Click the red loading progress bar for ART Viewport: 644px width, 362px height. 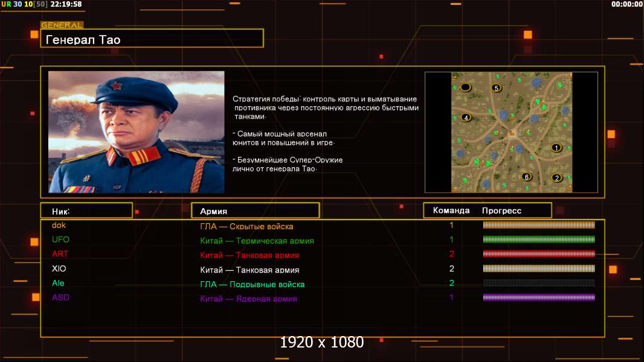click(539, 254)
